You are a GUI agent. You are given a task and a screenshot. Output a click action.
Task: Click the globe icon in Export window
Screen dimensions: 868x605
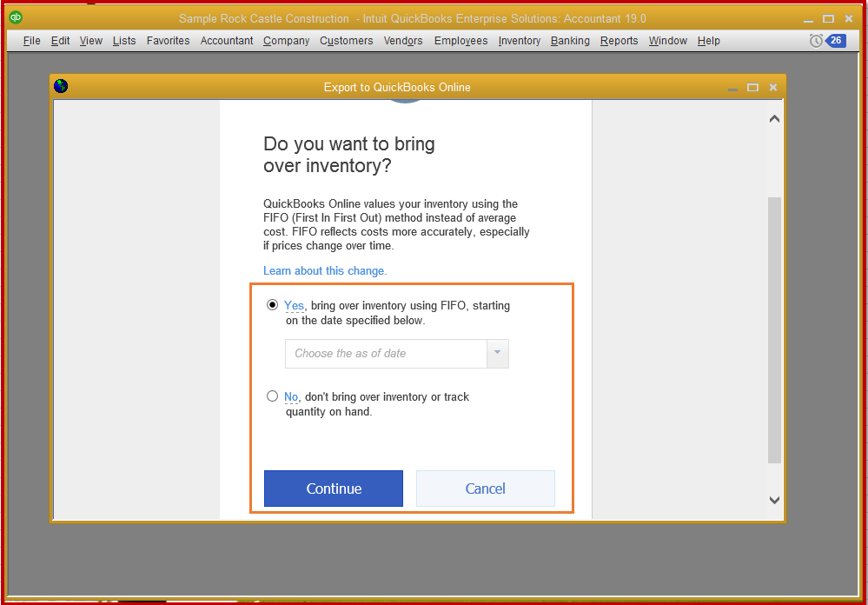(x=61, y=86)
